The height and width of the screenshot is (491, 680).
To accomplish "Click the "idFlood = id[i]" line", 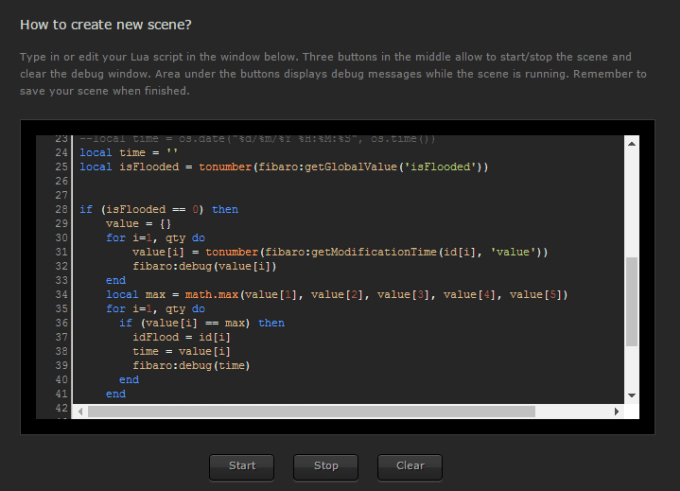I will pos(181,337).
